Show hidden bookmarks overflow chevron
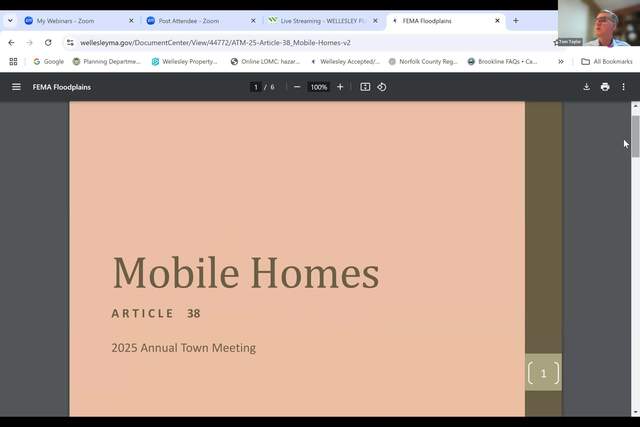This screenshot has width=640, height=427. 560,61
